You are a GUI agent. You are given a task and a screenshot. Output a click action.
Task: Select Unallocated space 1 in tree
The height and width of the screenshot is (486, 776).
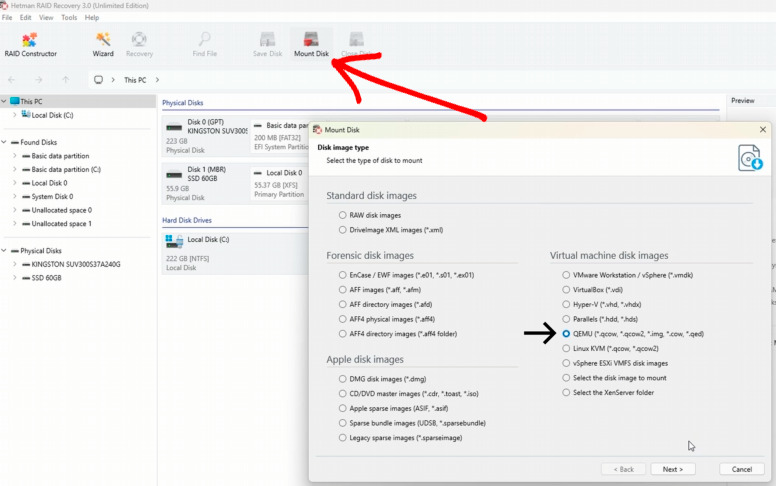pyautogui.click(x=61, y=224)
